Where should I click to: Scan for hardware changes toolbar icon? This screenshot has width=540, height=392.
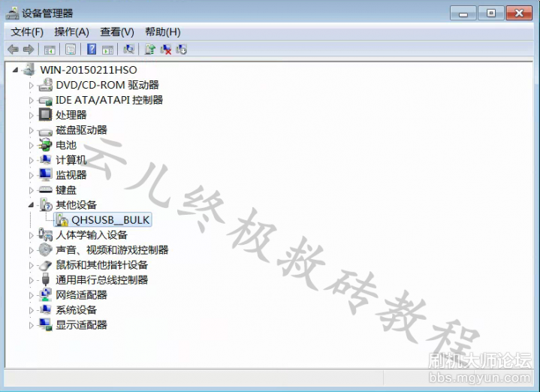pos(128,50)
